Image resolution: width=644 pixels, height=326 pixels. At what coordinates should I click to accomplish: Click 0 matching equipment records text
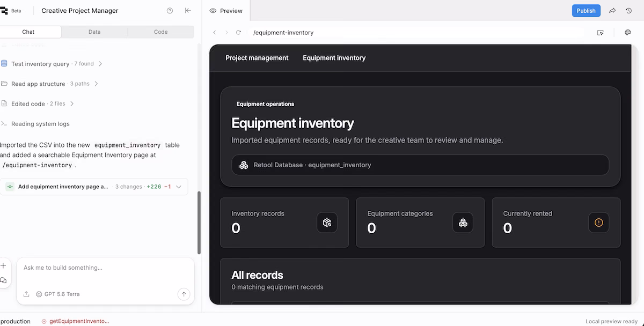[x=277, y=287]
